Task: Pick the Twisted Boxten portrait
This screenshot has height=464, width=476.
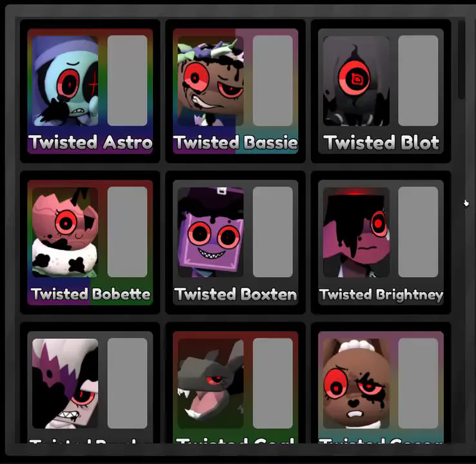Action: click(210, 232)
